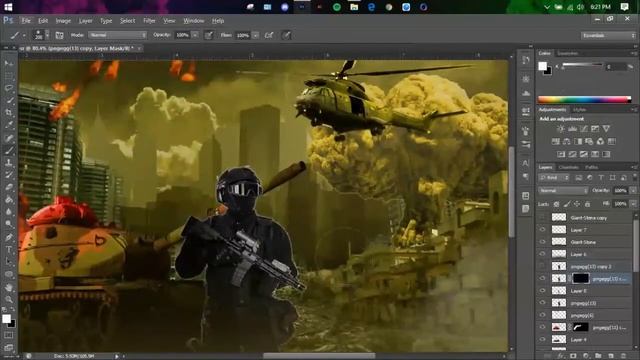Select the Hand tool
Screen dimensions: 640x360
pyautogui.click(x=9, y=287)
